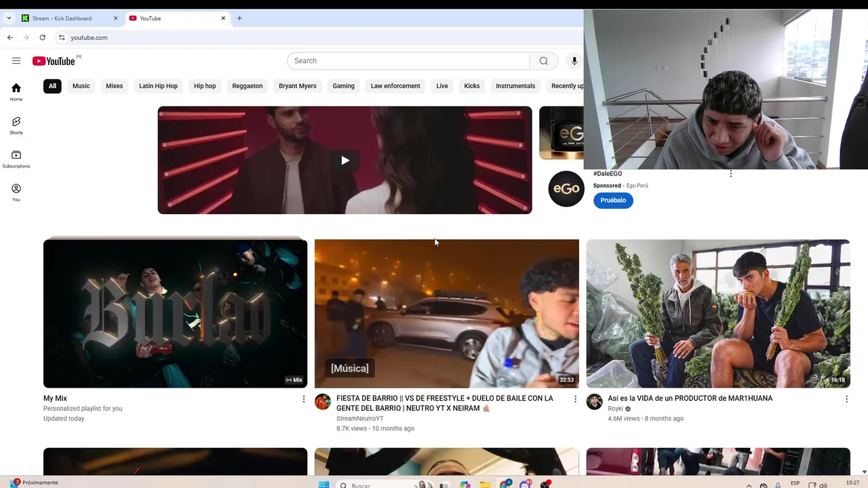This screenshot has width=868, height=488.
Task: Select the Law enforcement filter chip
Action: (395, 86)
